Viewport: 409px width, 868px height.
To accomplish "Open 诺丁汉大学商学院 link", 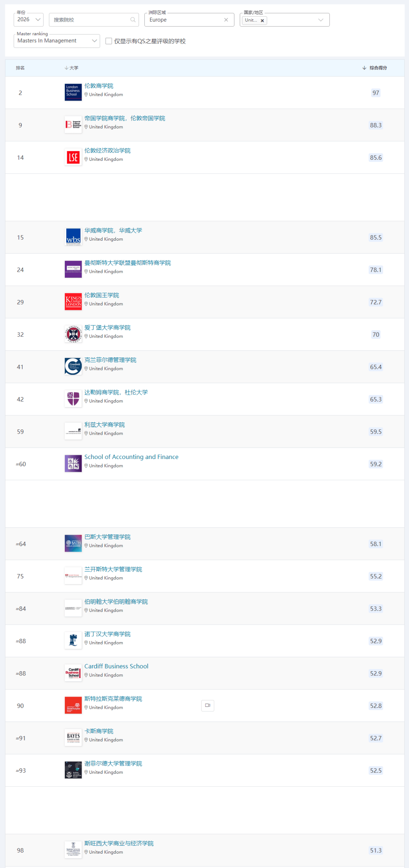I will tap(108, 634).
